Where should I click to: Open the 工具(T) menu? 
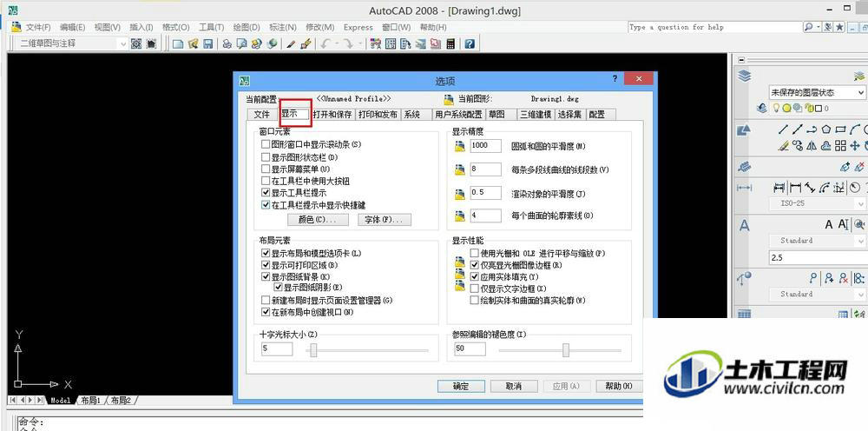click(x=211, y=27)
